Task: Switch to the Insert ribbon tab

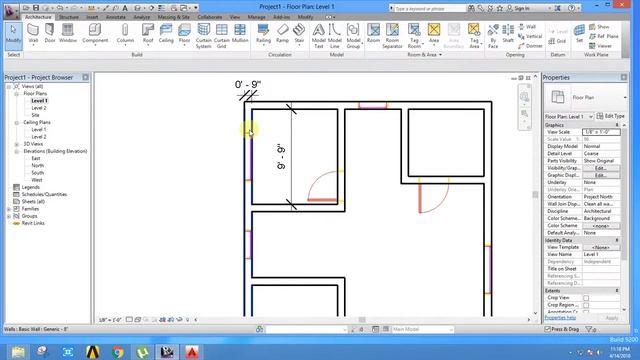Action: (92, 17)
